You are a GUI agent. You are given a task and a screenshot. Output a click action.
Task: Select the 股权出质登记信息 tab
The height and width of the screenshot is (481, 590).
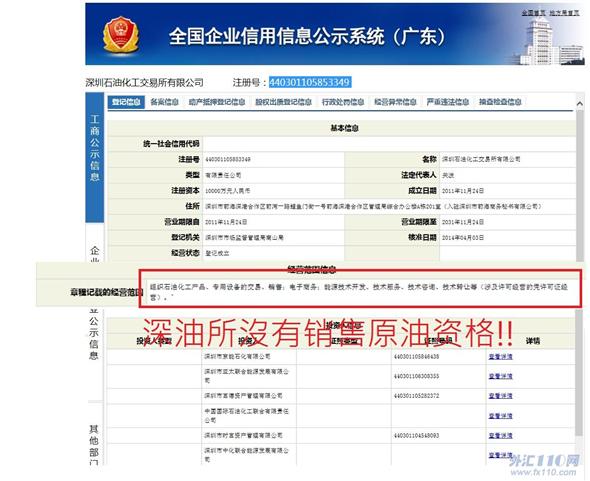[283, 102]
